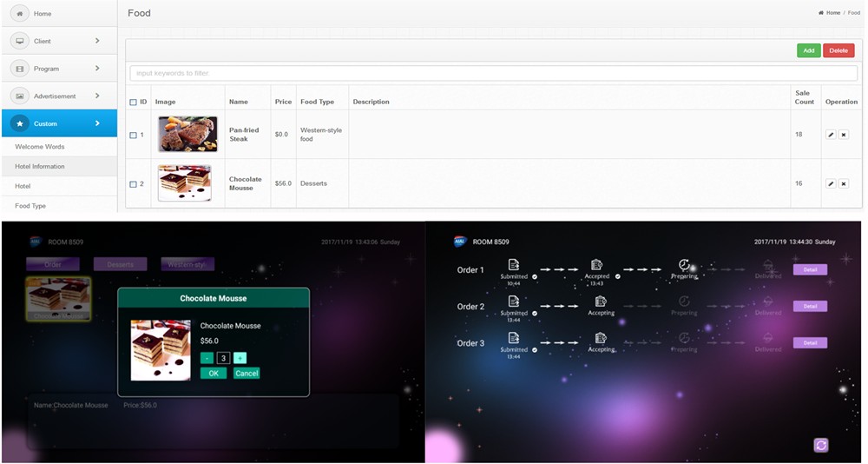The height and width of the screenshot is (464, 868).
Task: Click Order 1 Preparing clock icon
Action: coord(684,265)
